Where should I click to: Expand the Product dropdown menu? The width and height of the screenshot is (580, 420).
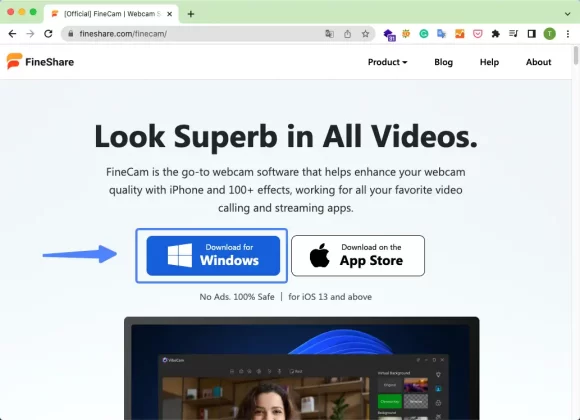(x=387, y=62)
